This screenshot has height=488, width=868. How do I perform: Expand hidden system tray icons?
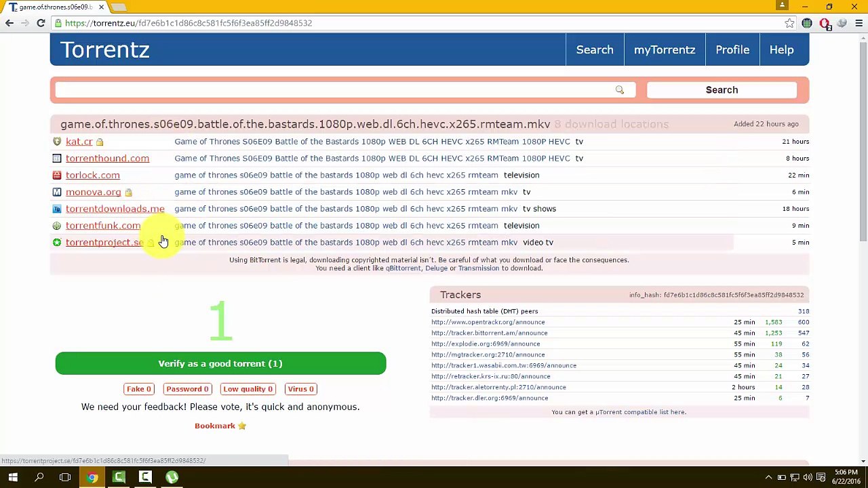point(768,477)
